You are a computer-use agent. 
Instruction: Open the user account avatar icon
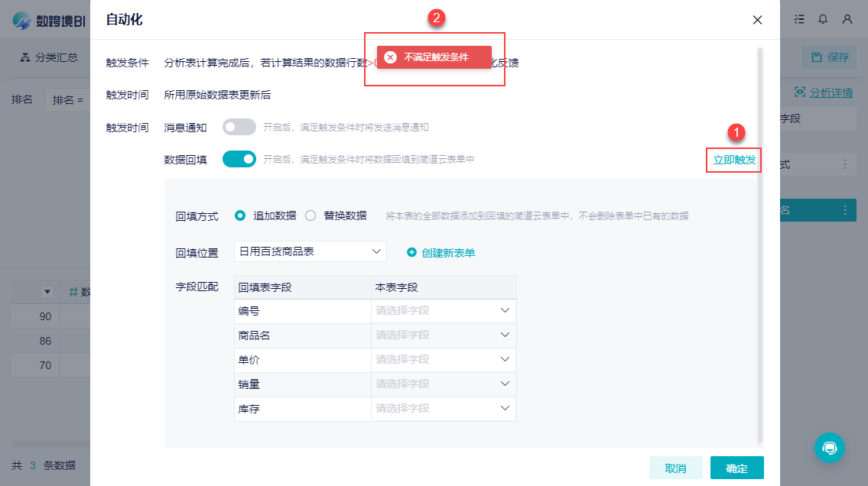(x=847, y=19)
